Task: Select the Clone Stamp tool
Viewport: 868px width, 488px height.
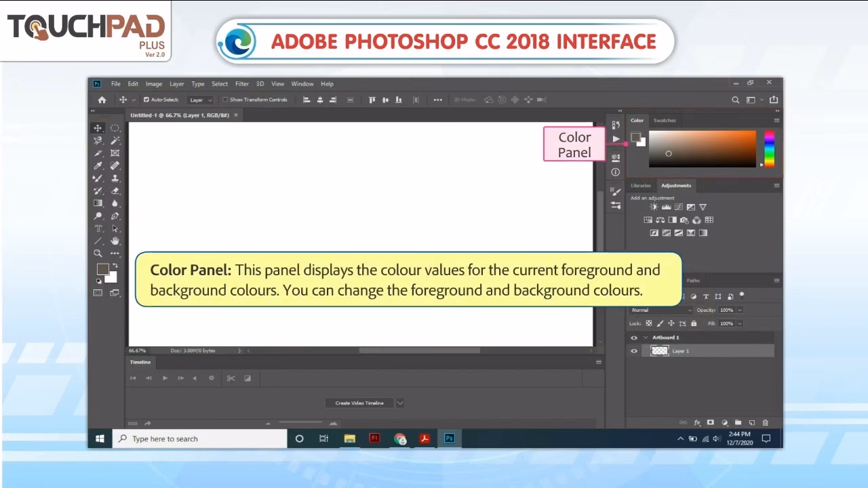Action: pyautogui.click(x=115, y=178)
